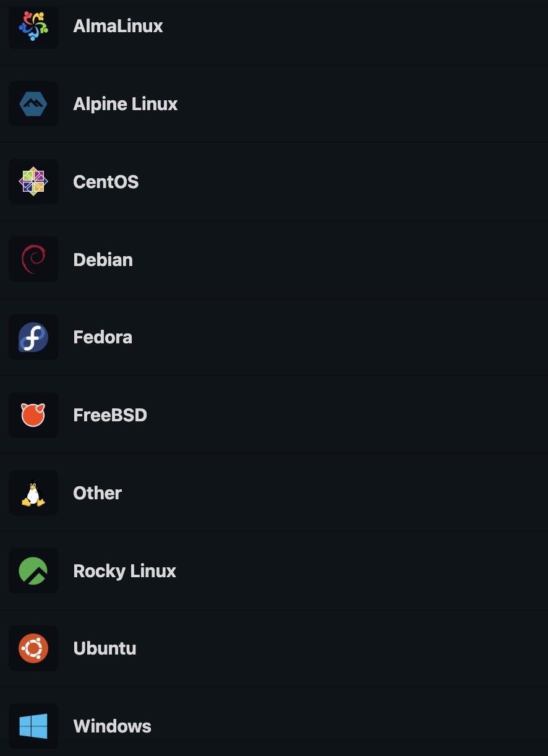The height and width of the screenshot is (756, 548).
Task: Click the FreeBSD devil icon
Action: pyautogui.click(x=33, y=415)
